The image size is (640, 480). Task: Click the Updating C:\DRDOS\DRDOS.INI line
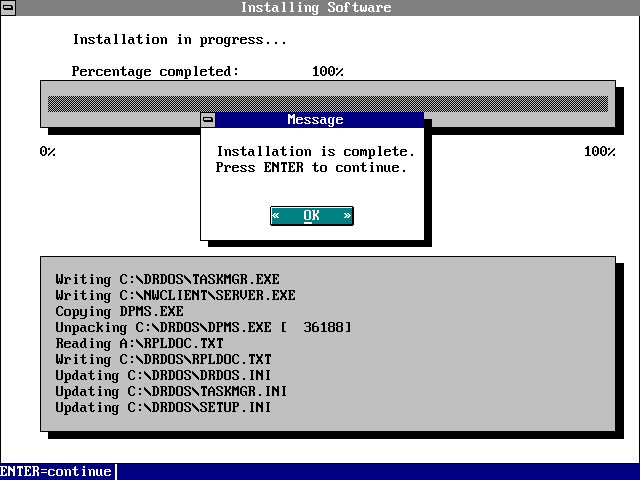click(164, 375)
